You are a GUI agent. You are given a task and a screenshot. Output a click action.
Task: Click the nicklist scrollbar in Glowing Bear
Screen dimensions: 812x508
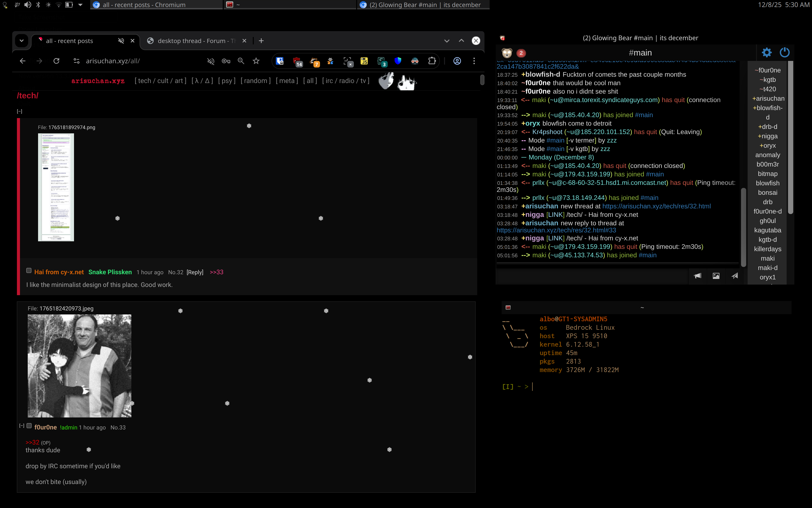point(791,137)
